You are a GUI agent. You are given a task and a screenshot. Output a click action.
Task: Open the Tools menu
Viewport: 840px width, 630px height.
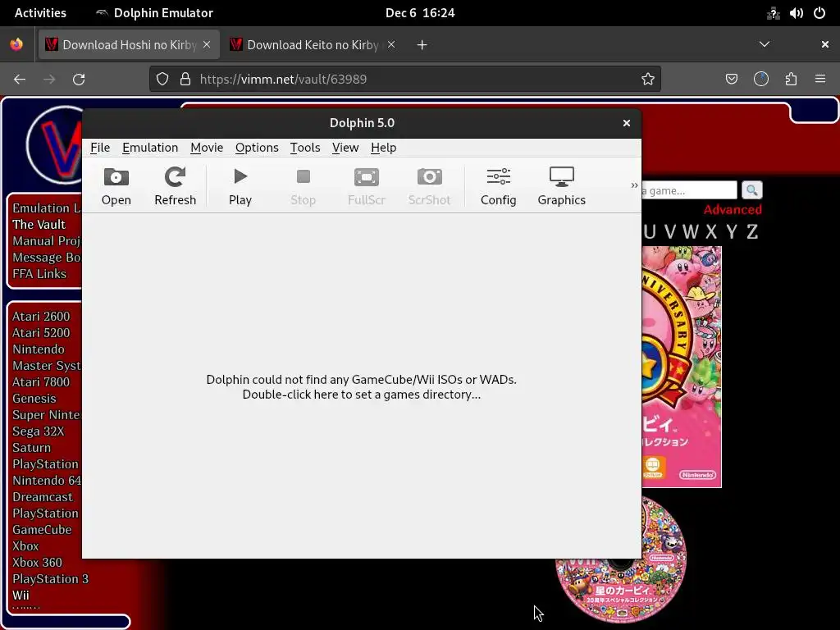[x=305, y=148]
